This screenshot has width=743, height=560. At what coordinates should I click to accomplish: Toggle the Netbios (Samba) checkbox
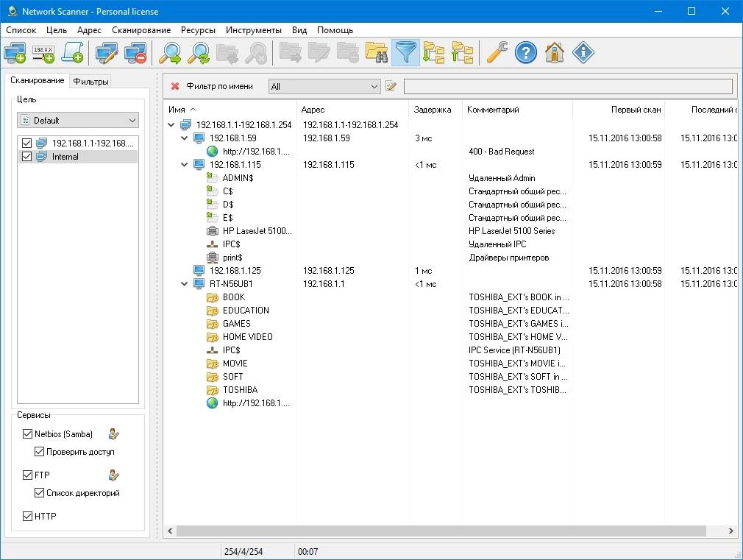(x=27, y=434)
